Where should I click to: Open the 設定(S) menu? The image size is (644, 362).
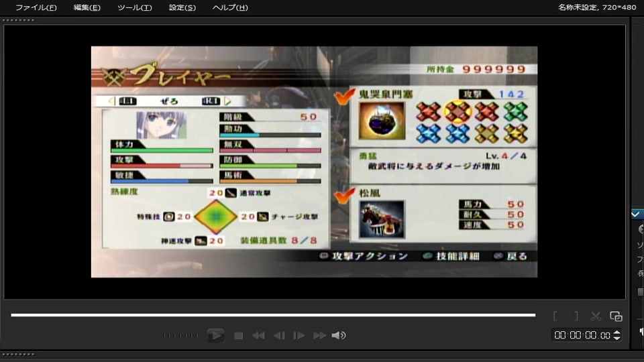coord(182,7)
